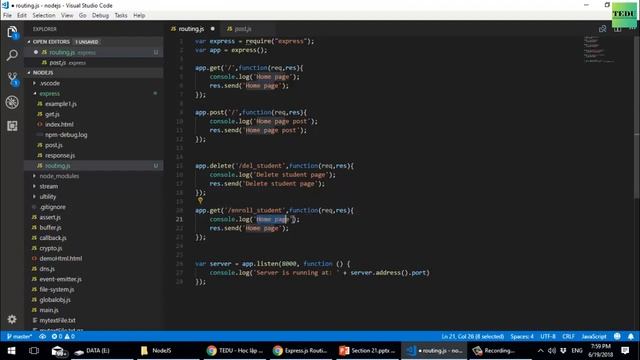Open the Manage gear settings menu
Image resolution: width=640 pixels, height=360 pixels.
(x=12, y=319)
